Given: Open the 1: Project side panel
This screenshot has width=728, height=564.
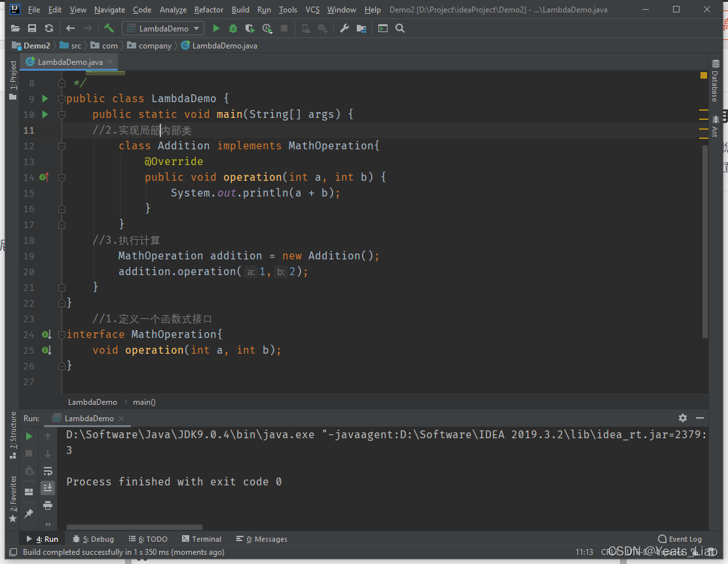Looking at the screenshot, I should 13,80.
